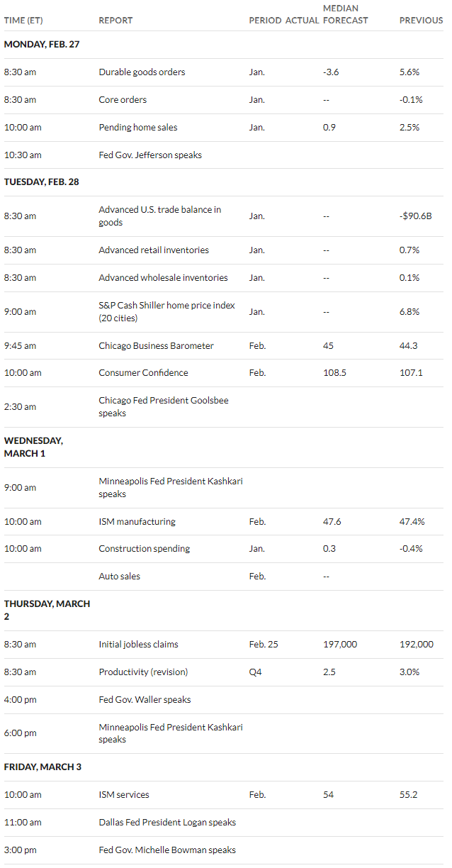Click Chicago Fed President Goolsbee speaks

[164, 407]
